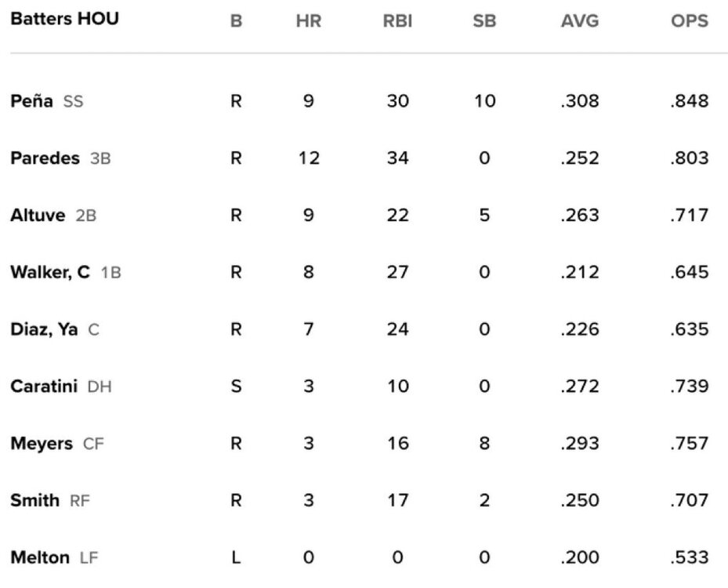
Task: Click Diaz, Ya player link
Action: [x=44, y=330]
